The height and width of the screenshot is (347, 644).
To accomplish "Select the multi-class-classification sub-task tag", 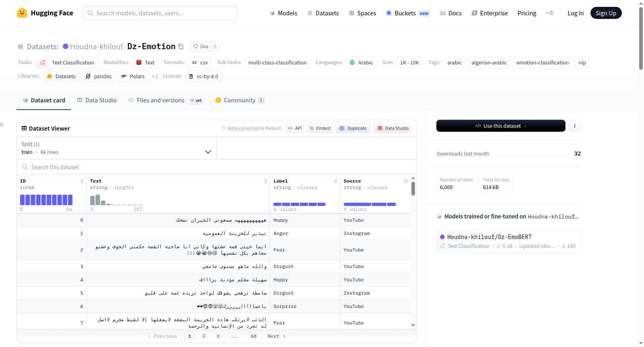I will click(x=277, y=62).
